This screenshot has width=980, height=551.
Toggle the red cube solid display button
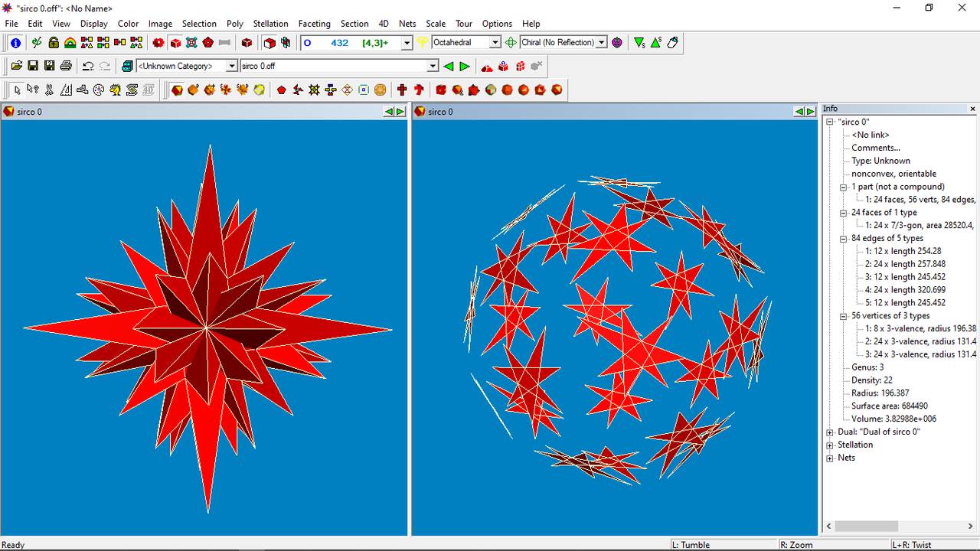click(x=175, y=43)
